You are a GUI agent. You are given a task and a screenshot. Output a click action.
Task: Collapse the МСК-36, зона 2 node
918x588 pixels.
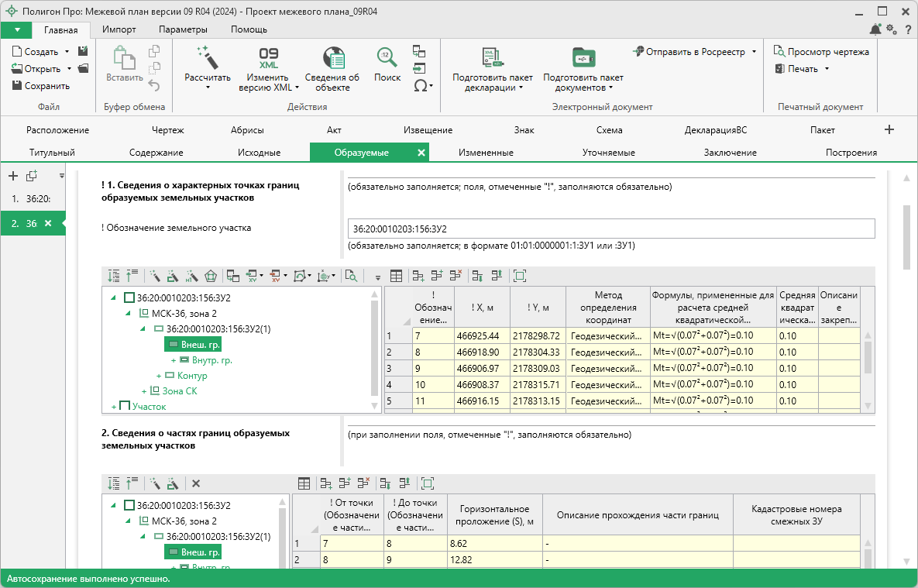coord(128,313)
